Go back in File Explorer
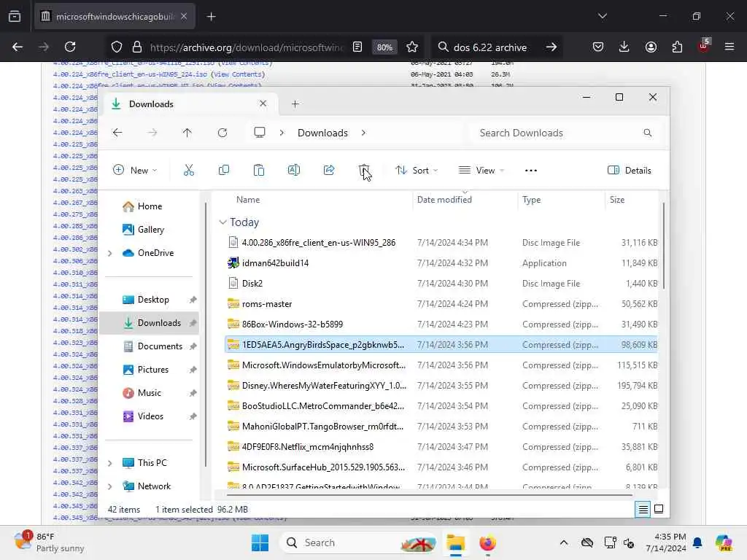747x560 pixels. (x=117, y=133)
